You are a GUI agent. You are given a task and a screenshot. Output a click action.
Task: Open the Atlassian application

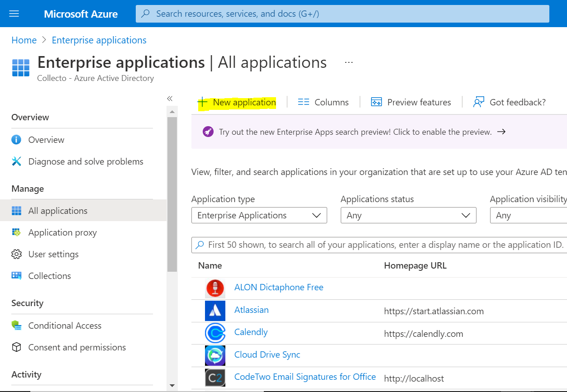point(252,310)
